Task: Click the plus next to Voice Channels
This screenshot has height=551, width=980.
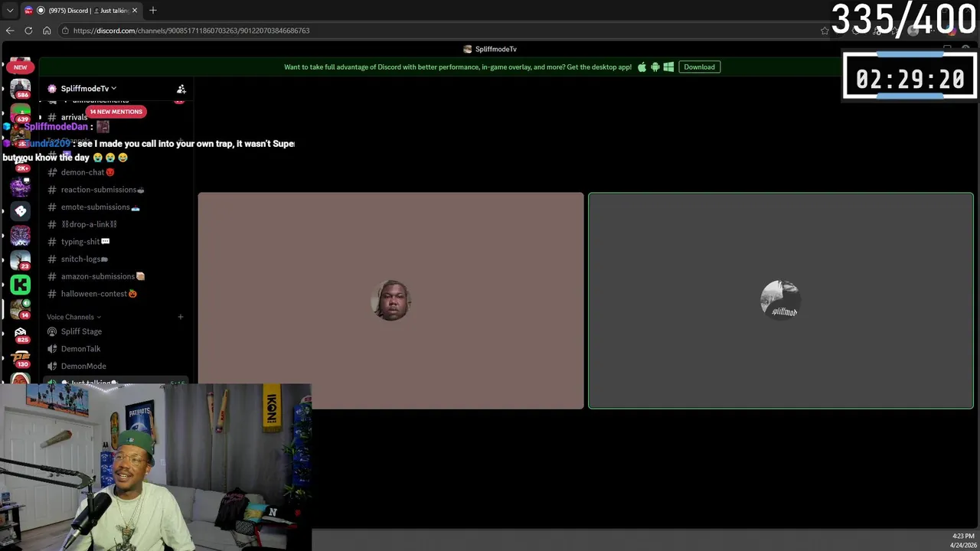Action: 181,317
